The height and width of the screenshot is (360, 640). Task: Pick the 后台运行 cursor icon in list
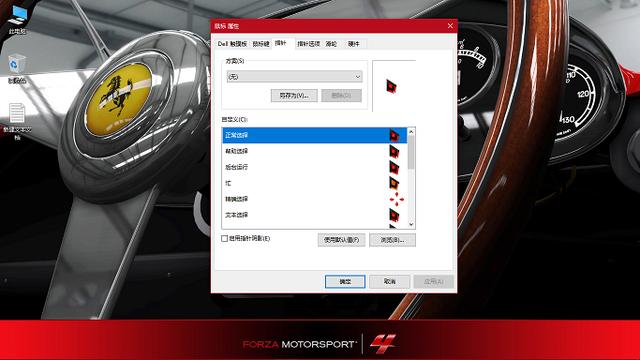pos(394,167)
